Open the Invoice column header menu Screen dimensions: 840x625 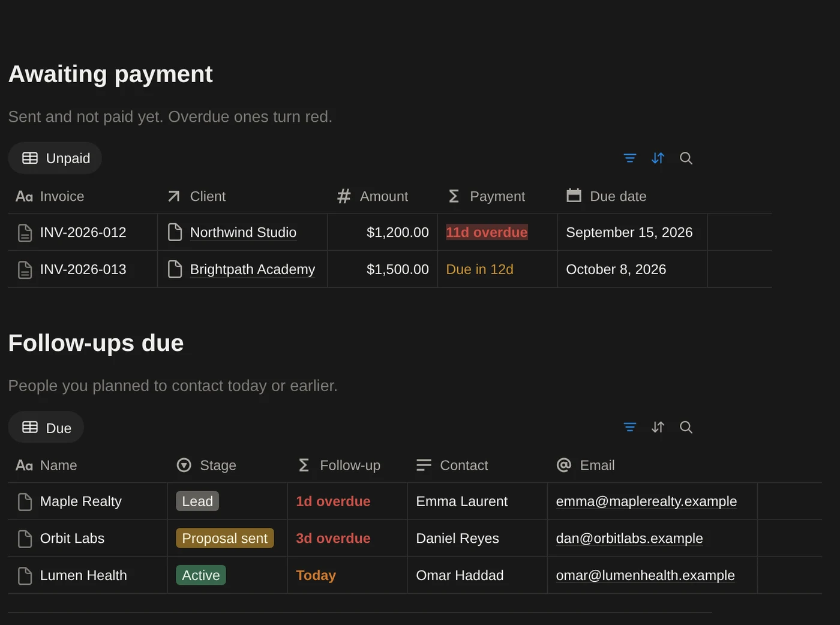pos(83,196)
